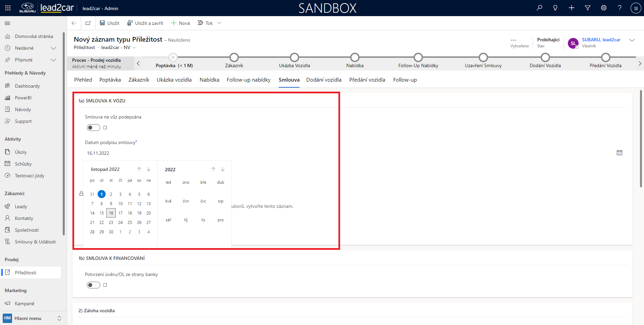Screen dimensions: 644x325
Task: Switch to the Nabídka tab
Action: click(x=209, y=80)
